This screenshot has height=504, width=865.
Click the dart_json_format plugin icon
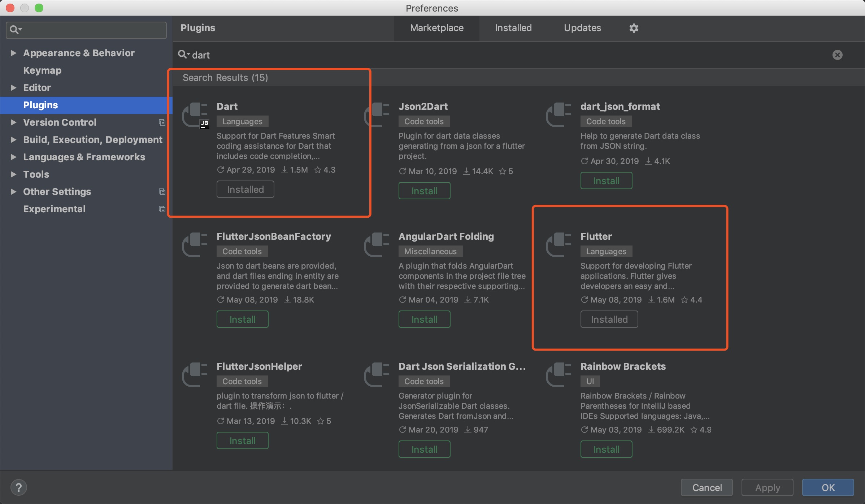tap(559, 115)
